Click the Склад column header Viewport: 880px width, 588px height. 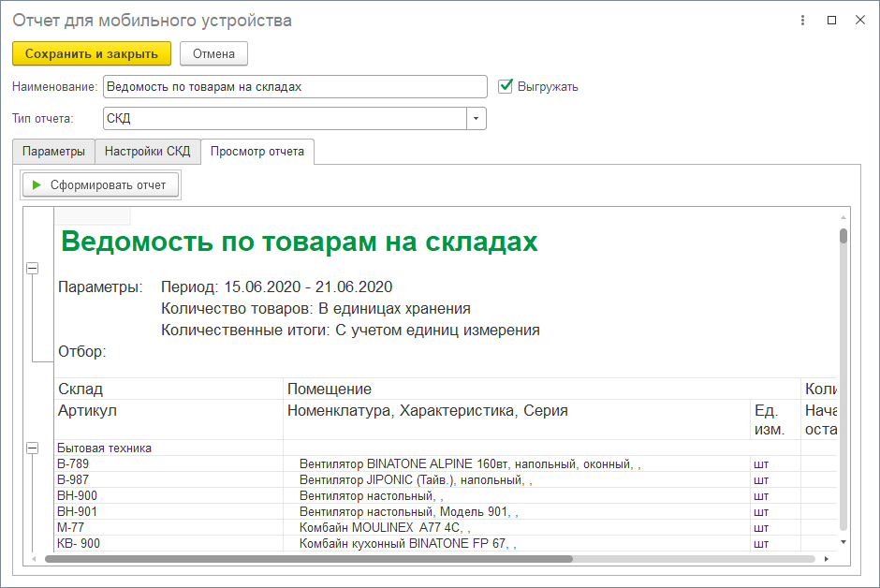pos(169,389)
